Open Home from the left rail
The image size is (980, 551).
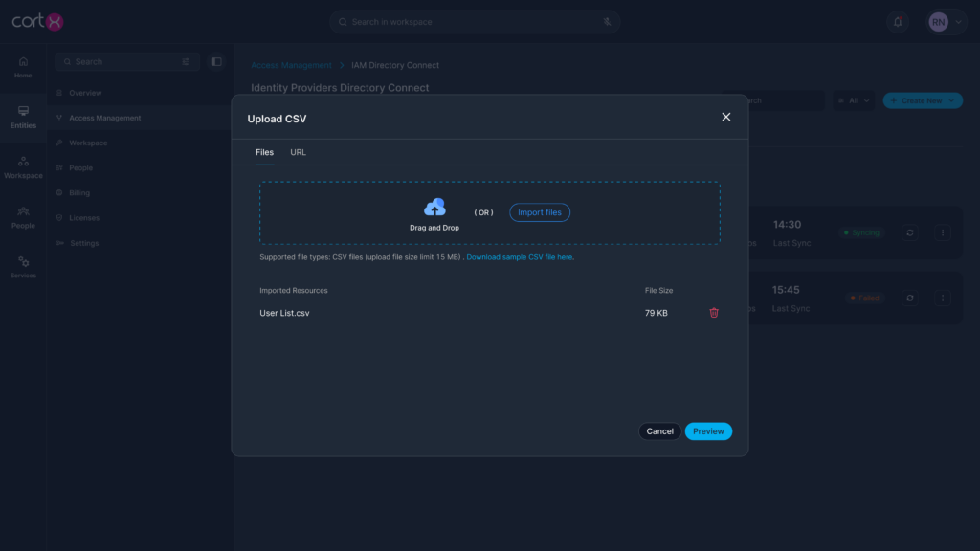pyautogui.click(x=23, y=67)
